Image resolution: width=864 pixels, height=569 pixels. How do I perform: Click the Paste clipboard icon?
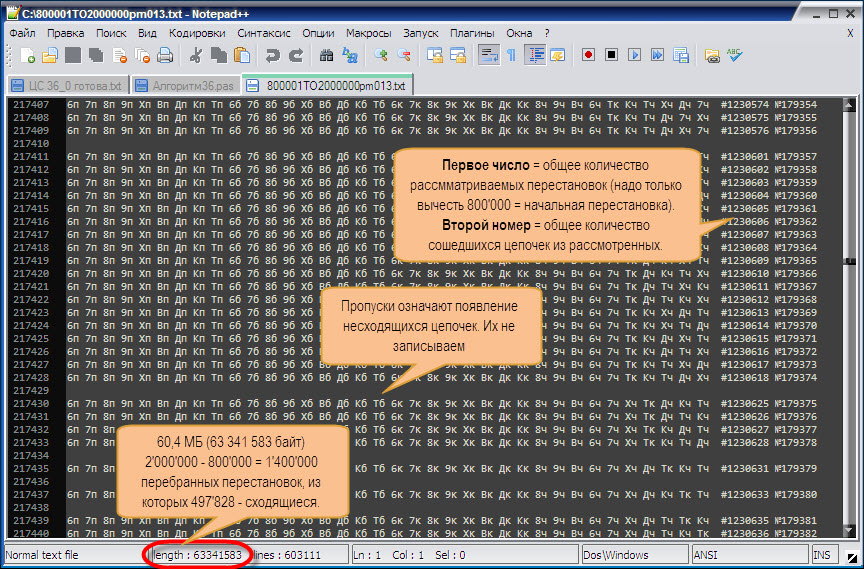tap(242, 55)
